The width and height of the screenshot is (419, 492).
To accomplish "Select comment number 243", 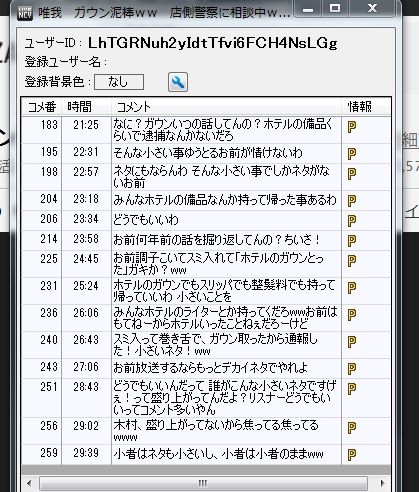I will click(49, 367).
